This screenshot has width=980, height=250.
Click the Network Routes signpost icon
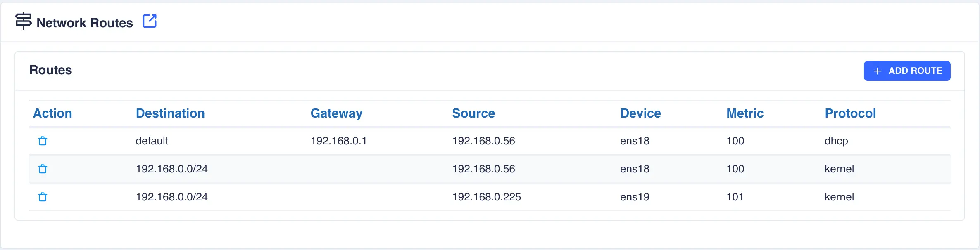pos(24,21)
